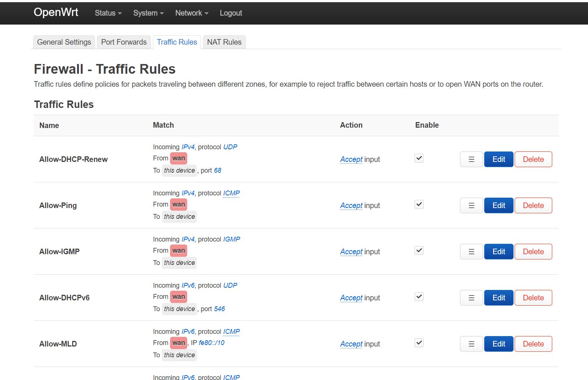Delete the Allow-DHCP-Renew rule
588x380 pixels.
533,159
